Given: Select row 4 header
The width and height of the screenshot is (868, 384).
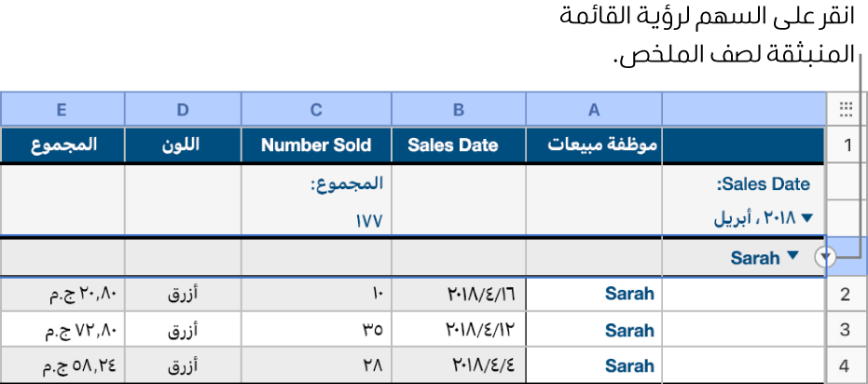Looking at the screenshot, I should coord(847,364).
